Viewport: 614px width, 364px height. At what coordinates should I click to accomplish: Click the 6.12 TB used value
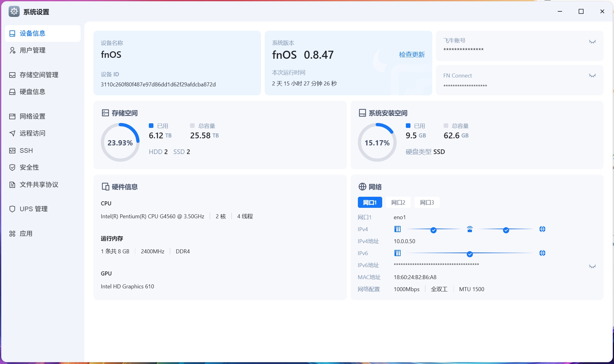[x=160, y=136]
